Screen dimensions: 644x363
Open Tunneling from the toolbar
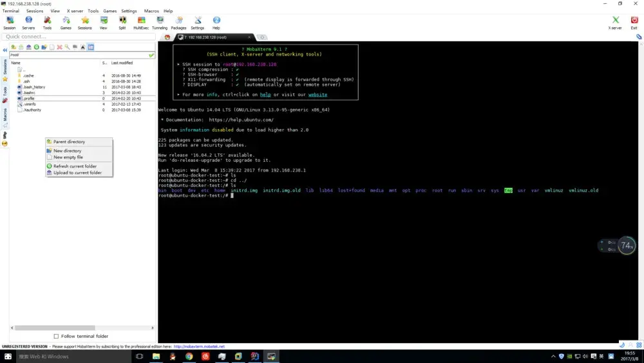(x=160, y=23)
